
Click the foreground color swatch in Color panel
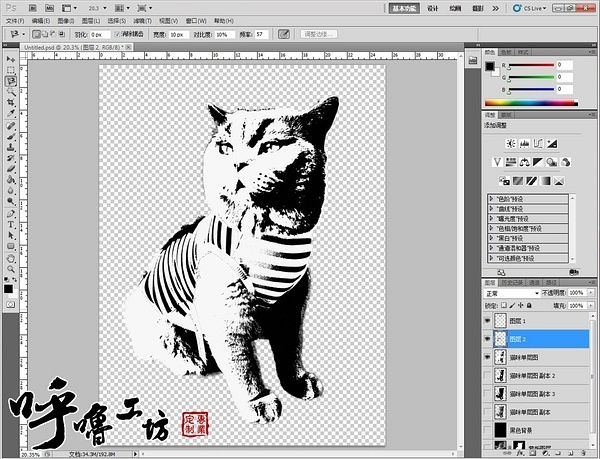coord(490,67)
